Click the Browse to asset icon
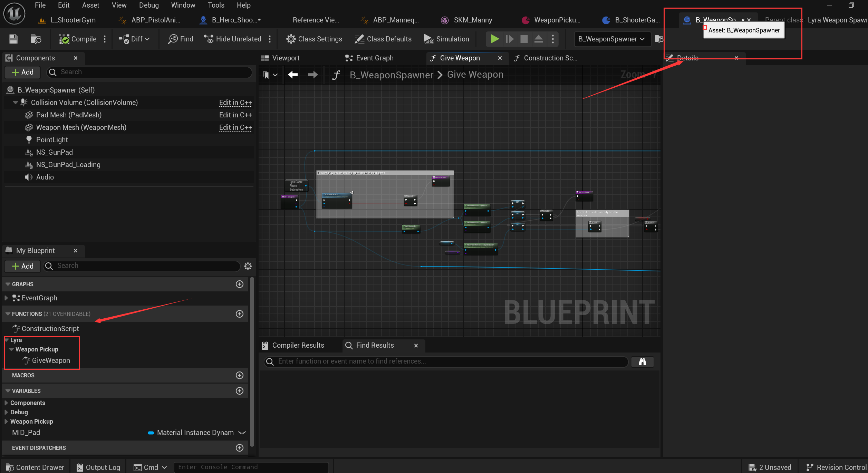 click(36, 39)
